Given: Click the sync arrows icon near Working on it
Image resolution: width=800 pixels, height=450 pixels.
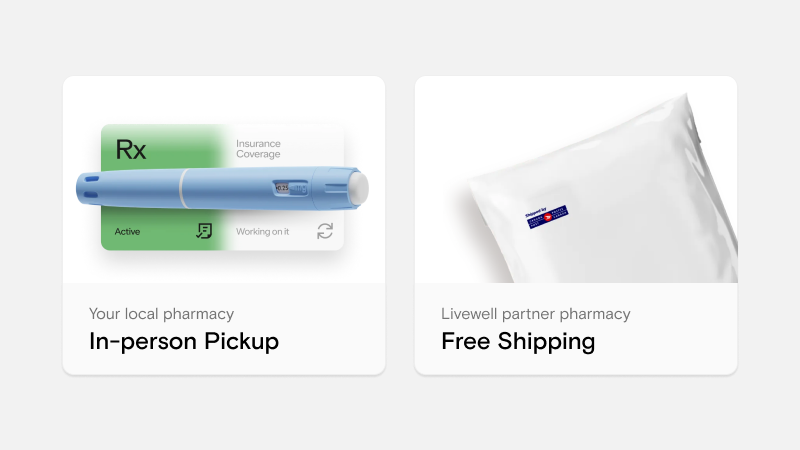Looking at the screenshot, I should click(325, 231).
